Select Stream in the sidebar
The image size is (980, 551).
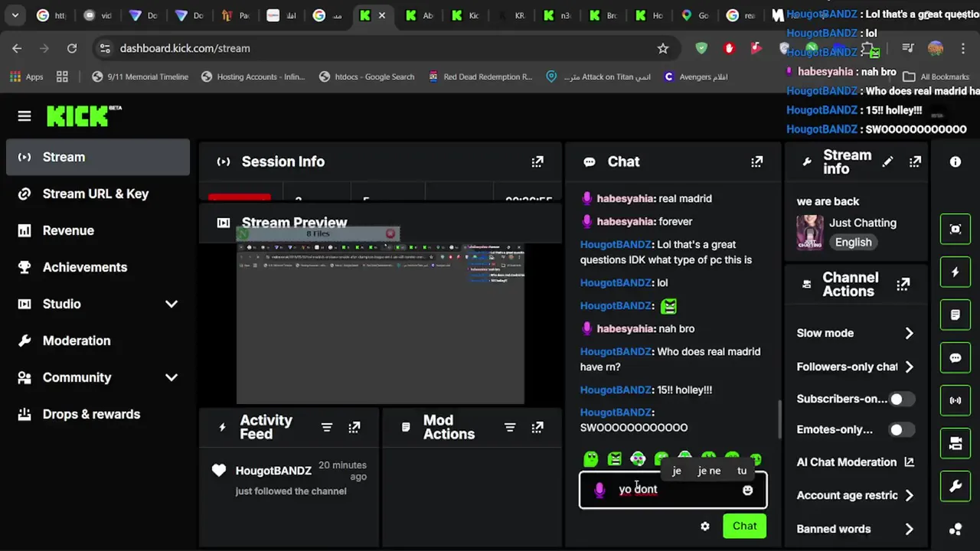click(98, 157)
